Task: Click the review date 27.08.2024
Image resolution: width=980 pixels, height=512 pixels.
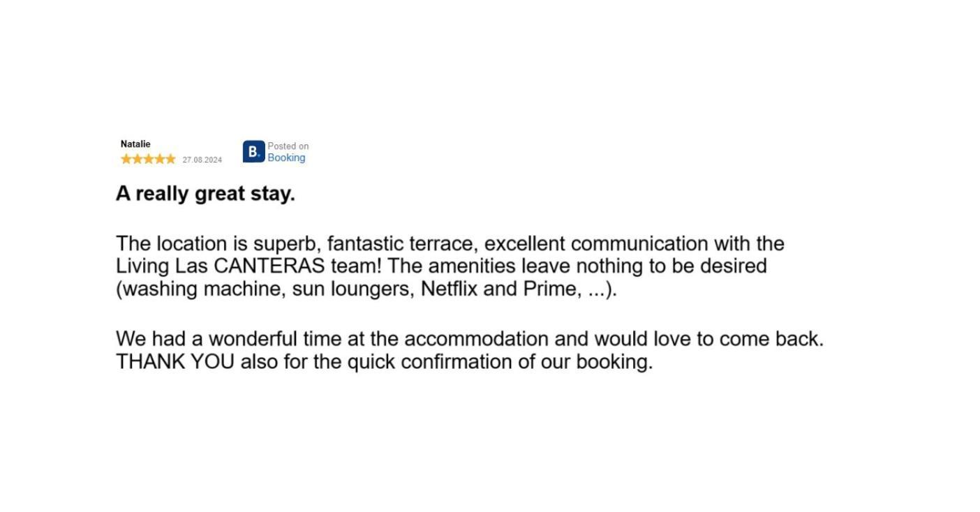Action: (202, 160)
